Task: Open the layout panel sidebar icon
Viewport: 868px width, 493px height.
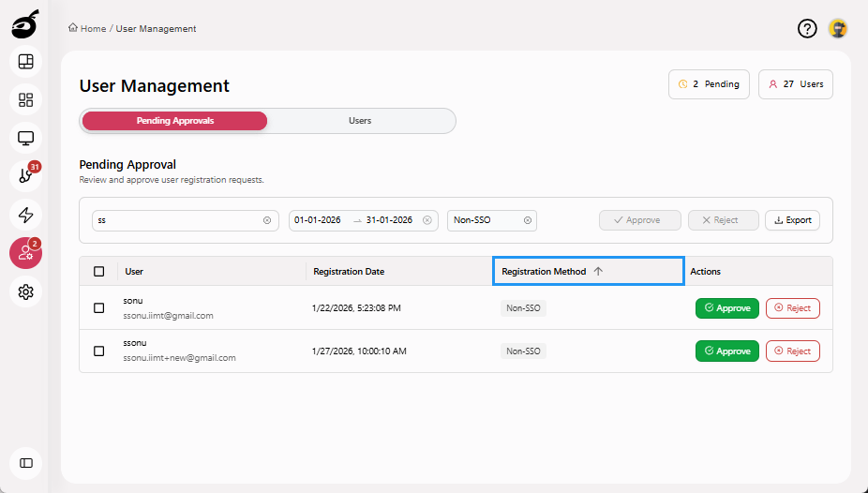Action: [26, 62]
